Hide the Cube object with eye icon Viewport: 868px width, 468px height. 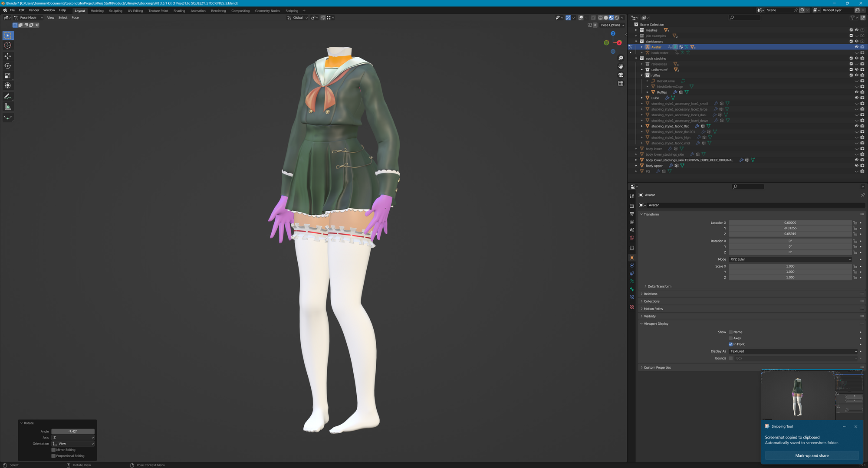856,98
